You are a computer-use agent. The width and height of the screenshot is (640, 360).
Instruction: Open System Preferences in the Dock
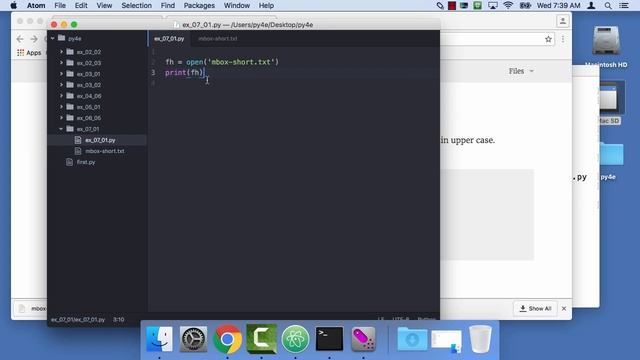tap(193, 339)
